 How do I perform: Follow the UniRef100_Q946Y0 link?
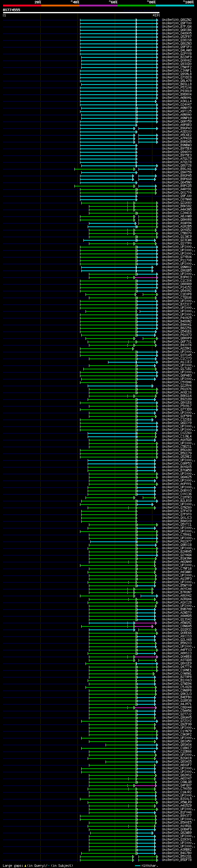click(x=177, y=152)
